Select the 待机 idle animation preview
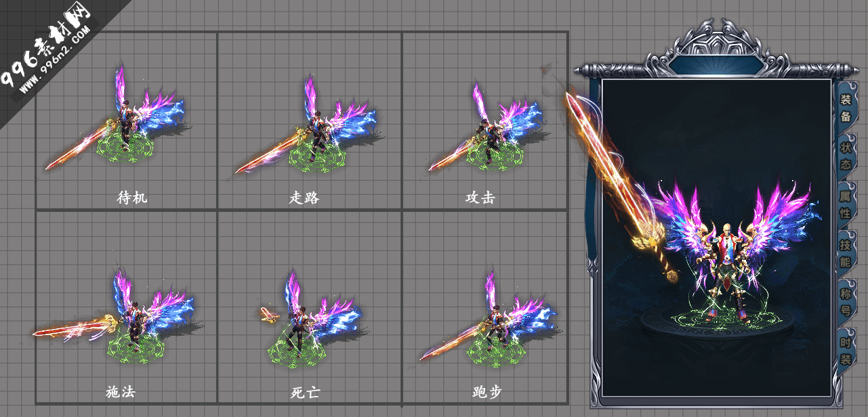Screen dimensions: 868x417 tap(126, 120)
